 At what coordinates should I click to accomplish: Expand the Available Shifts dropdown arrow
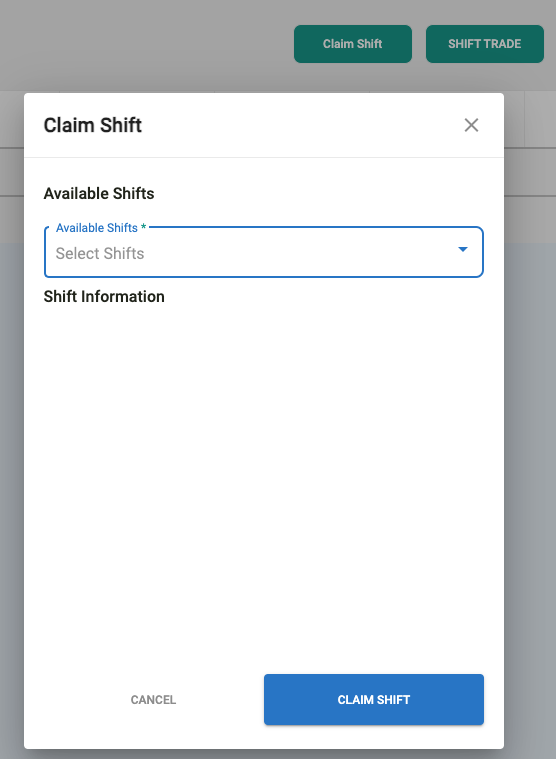click(463, 249)
